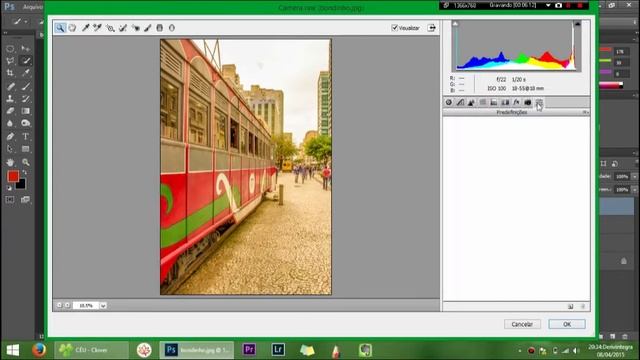The image size is (640, 360).
Task: Open Arquivo menu in Photoshop
Action: [x=33, y=7]
